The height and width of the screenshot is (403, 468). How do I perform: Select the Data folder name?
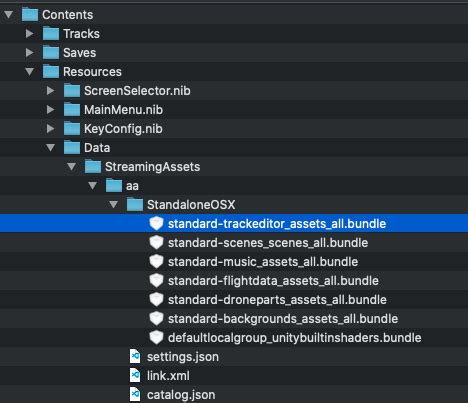97,148
